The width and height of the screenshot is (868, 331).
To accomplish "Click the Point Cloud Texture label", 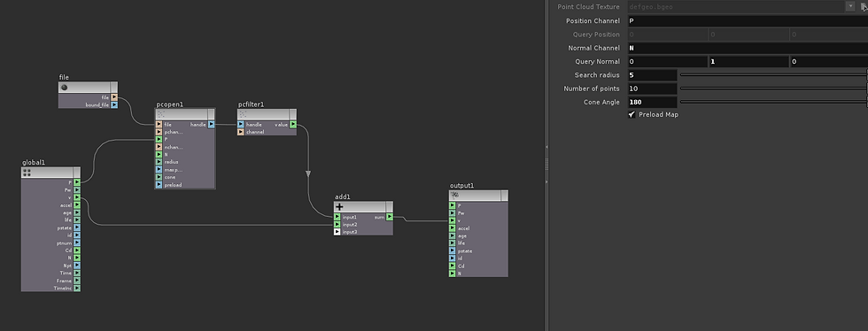I will [588, 7].
